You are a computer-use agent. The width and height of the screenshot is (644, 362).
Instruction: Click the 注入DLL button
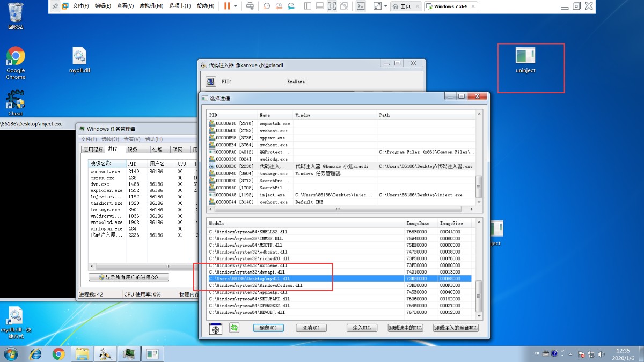point(361,328)
